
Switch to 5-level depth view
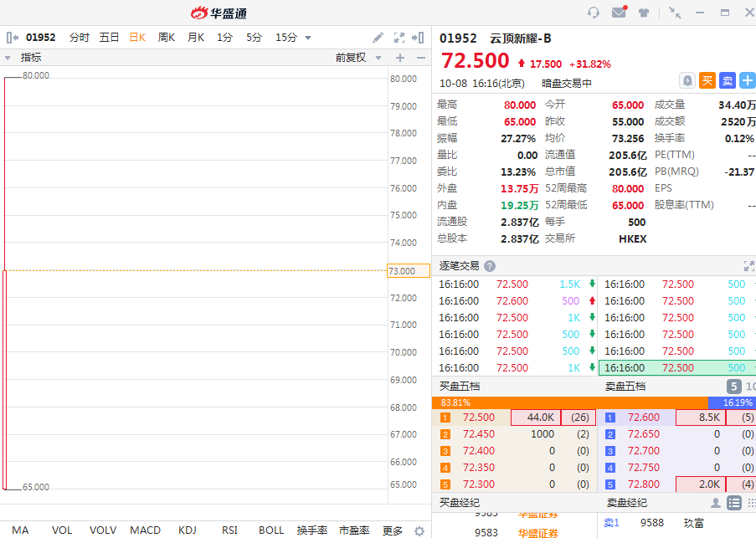pyautogui.click(x=733, y=387)
